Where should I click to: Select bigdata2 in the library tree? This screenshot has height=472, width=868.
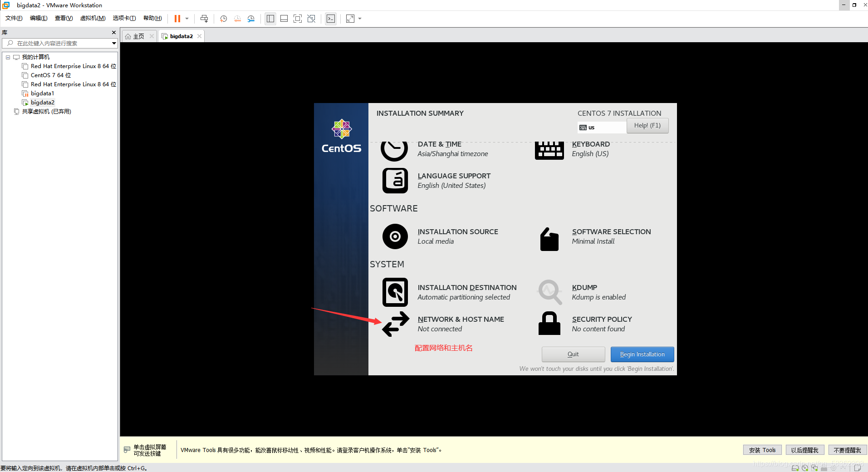coord(38,103)
